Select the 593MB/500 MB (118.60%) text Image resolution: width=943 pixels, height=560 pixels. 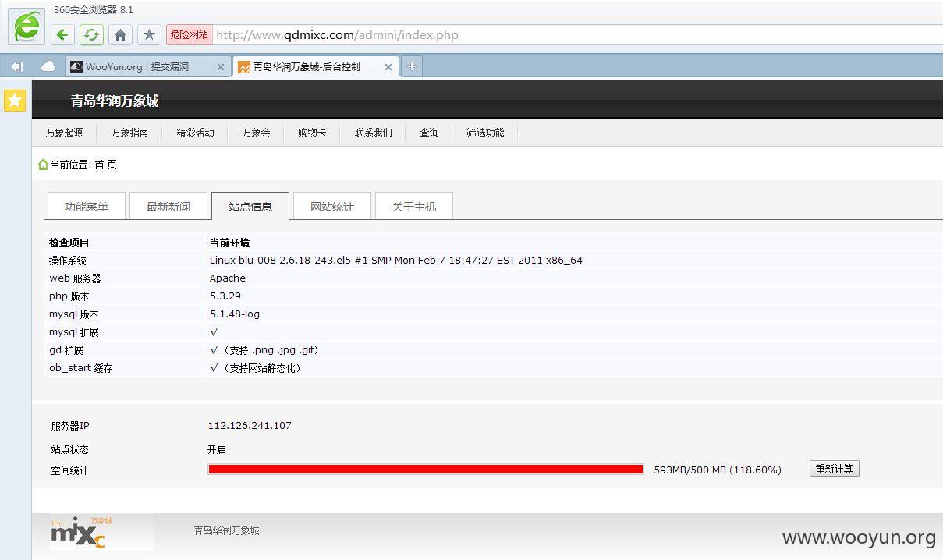718,470
